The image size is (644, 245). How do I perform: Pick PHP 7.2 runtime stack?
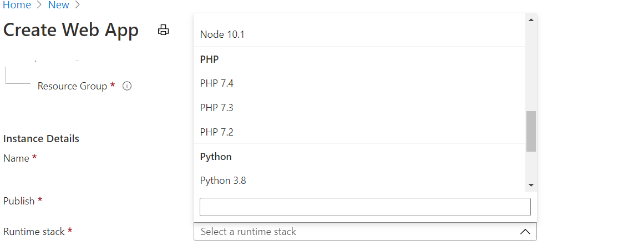tap(217, 132)
